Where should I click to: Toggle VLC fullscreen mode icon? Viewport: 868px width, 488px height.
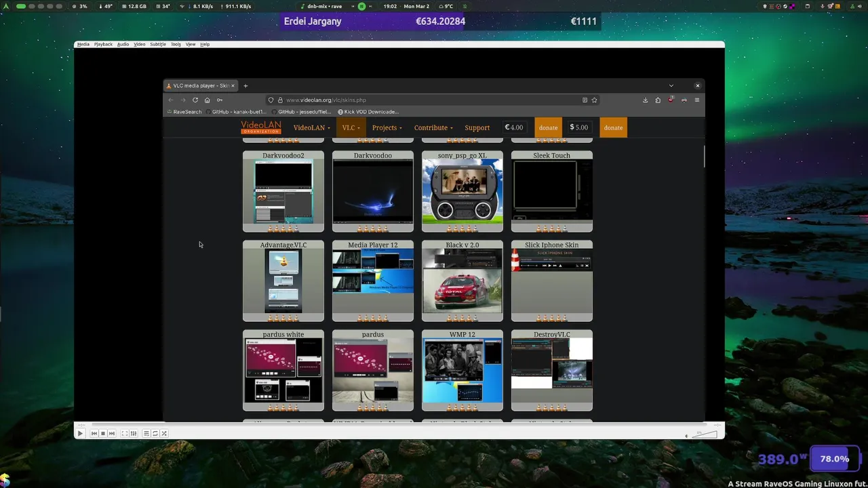(125, 433)
